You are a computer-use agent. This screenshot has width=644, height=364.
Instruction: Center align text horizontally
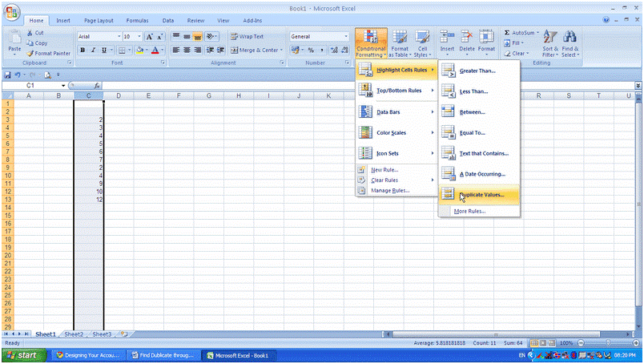(187, 51)
